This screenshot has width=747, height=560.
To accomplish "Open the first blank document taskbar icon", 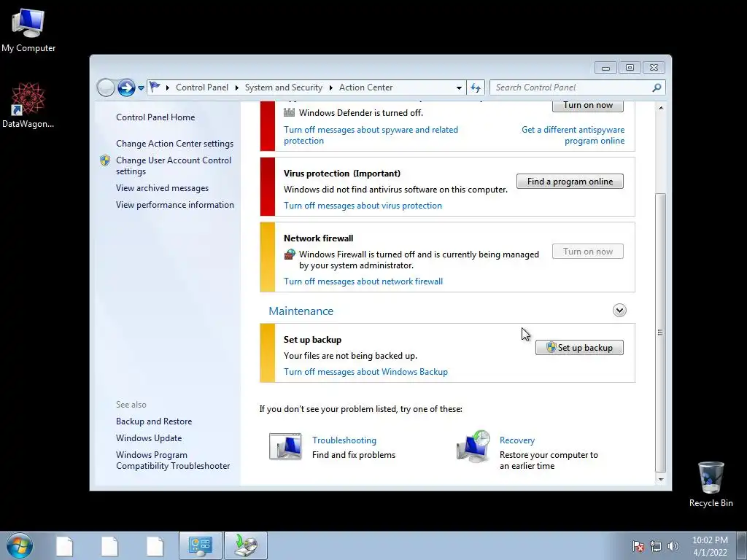I will pyautogui.click(x=64, y=545).
